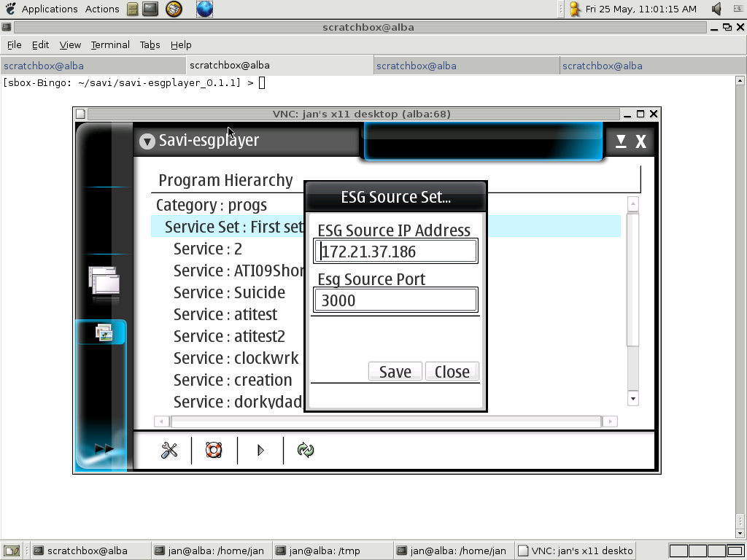Click the green refresh arrows icon

tap(306, 451)
